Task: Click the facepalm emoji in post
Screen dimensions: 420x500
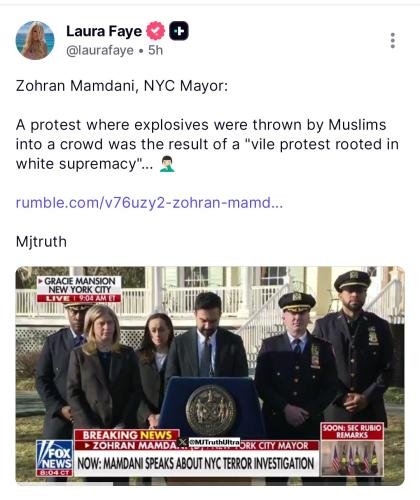Action: coord(167,164)
